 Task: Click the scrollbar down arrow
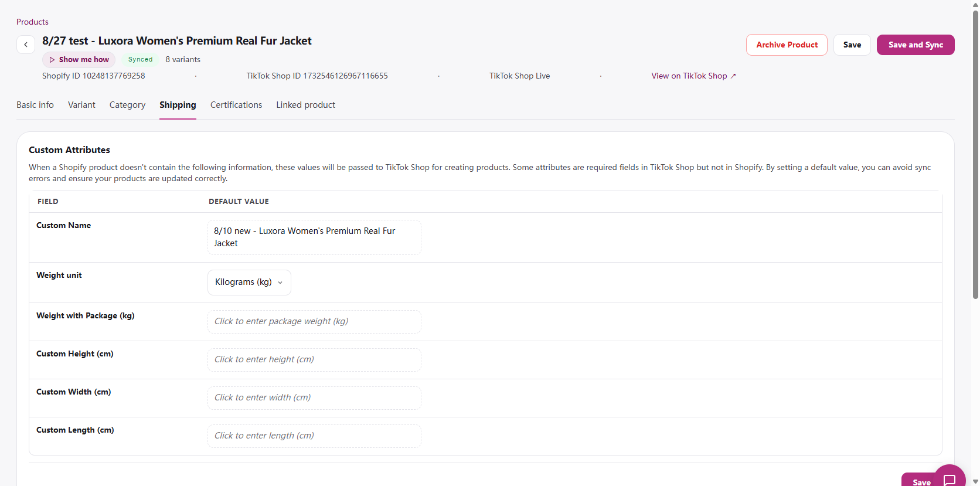(975, 481)
